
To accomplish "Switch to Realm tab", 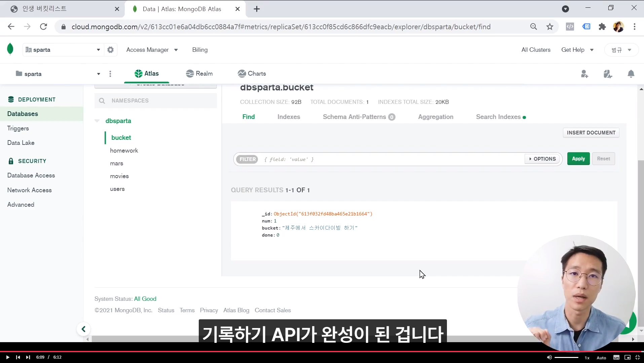I will point(199,74).
